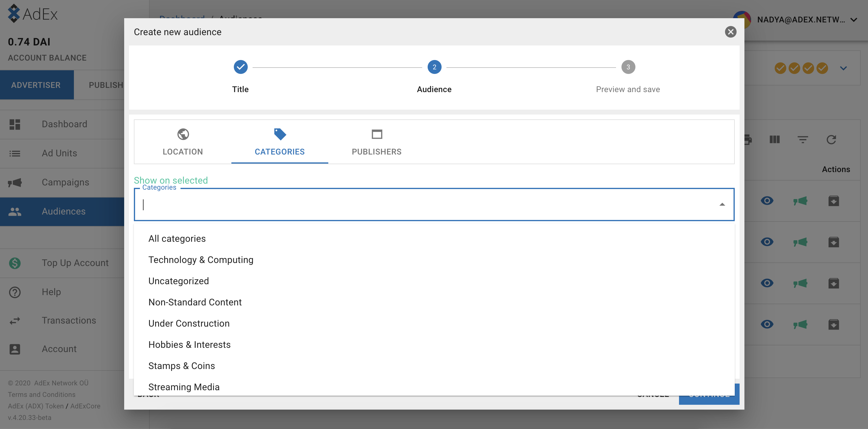This screenshot has height=429, width=868.
Task: Click the Continue button
Action: [x=709, y=400]
